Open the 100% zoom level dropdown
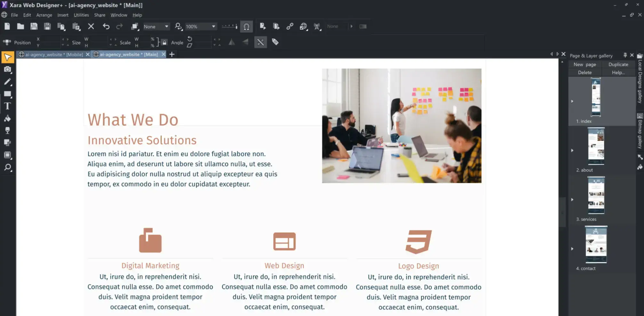 pyautogui.click(x=213, y=26)
